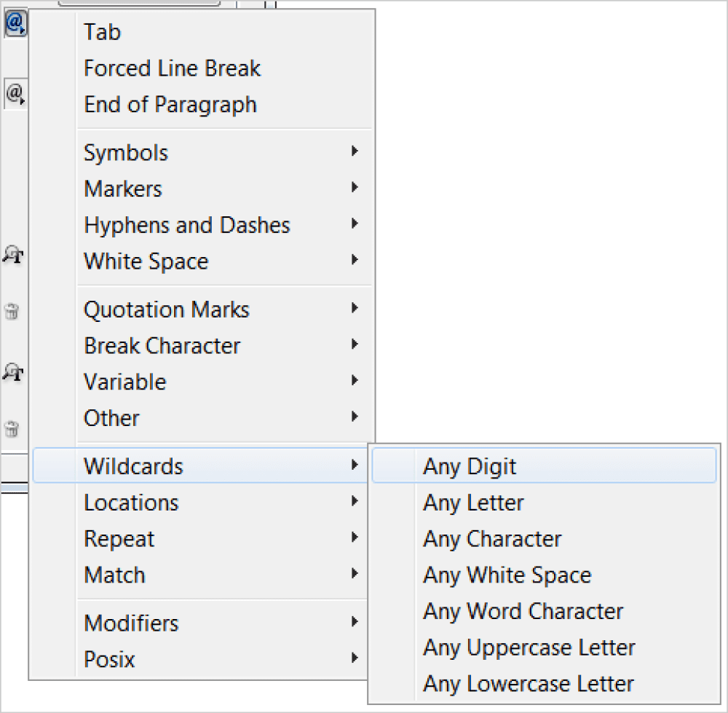Click the upper specify attributes magnifier icon
728x713 pixels.
pos(13,255)
